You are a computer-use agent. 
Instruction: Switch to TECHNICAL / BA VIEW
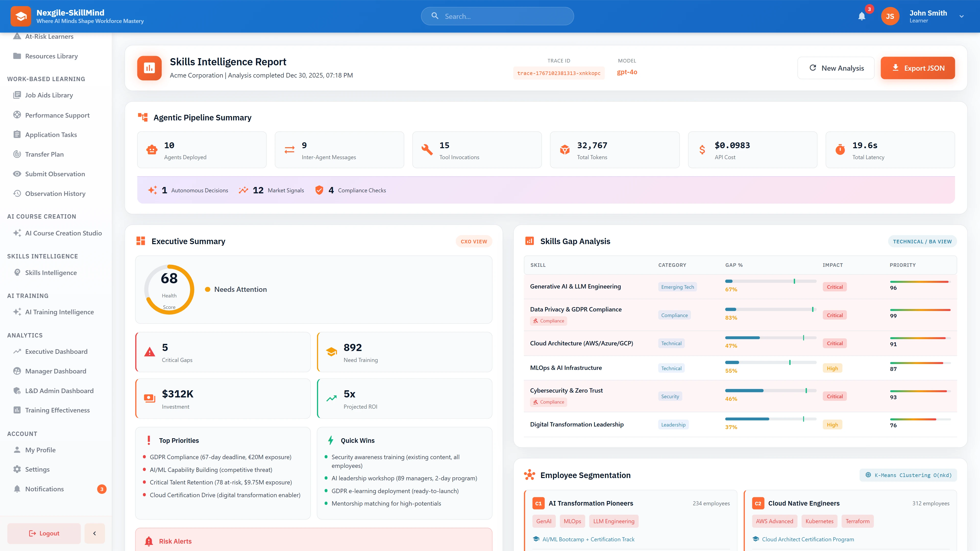point(922,241)
